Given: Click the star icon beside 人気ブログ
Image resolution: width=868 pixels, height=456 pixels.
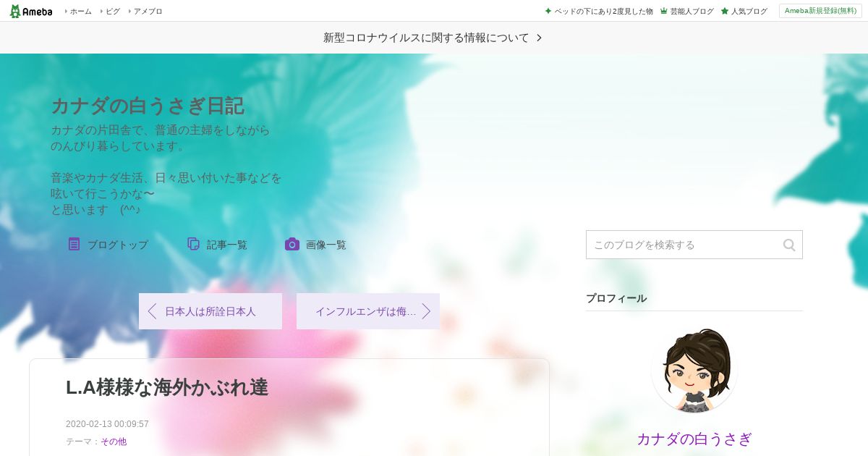Looking at the screenshot, I should click(725, 11).
